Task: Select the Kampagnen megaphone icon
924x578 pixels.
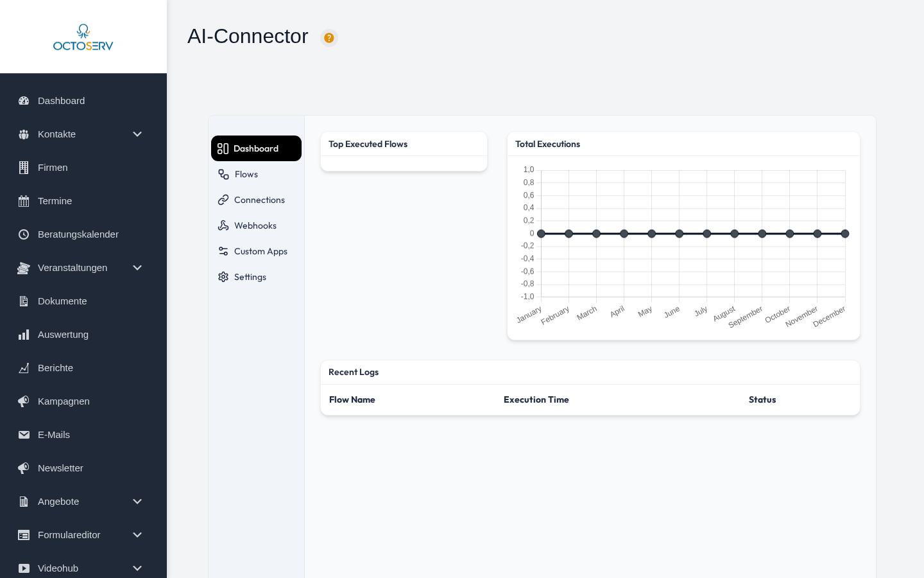Action: tap(24, 401)
